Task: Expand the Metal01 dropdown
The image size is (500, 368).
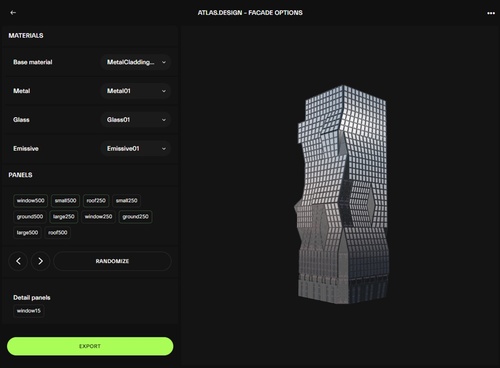Action: click(x=136, y=91)
